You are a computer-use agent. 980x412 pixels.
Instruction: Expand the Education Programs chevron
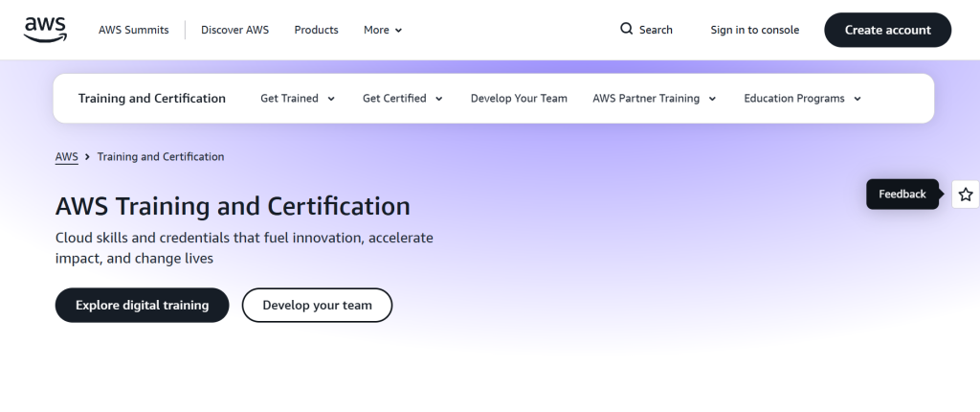(857, 99)
